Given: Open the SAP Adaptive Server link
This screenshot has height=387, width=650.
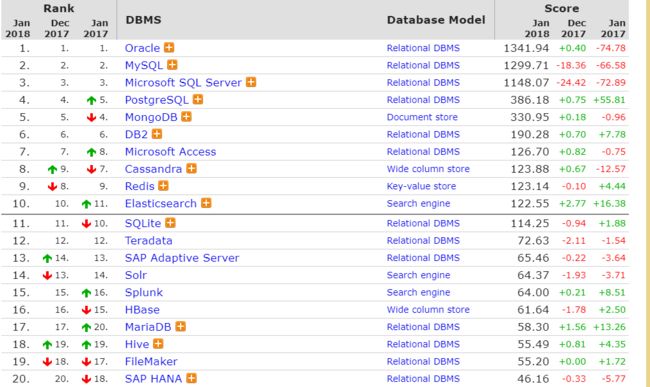Looking at the screenshot, I should tap(182, 258).
